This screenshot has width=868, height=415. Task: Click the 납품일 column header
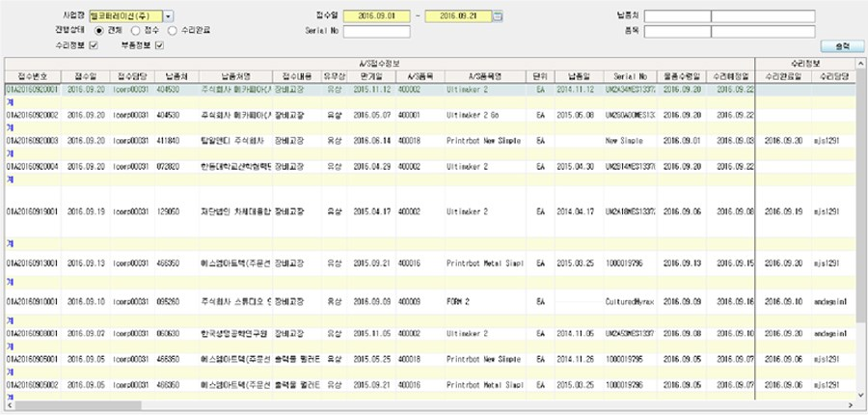point(579,76)
